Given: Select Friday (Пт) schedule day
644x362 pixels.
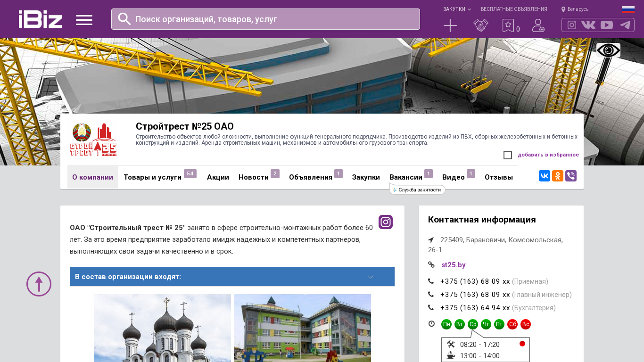Looking at the screenshot, I should pos(499,324).
